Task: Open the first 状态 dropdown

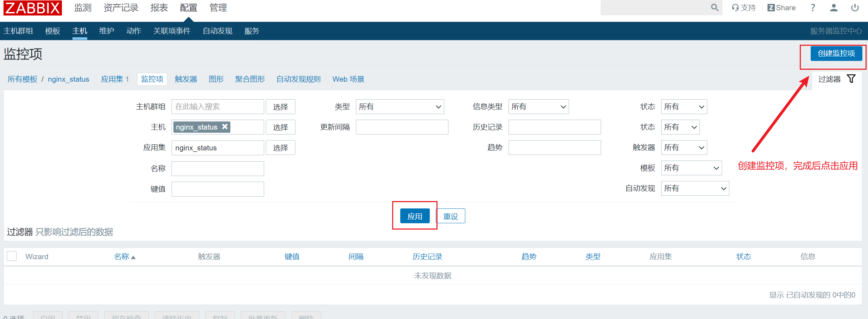Action: (684, 107)
